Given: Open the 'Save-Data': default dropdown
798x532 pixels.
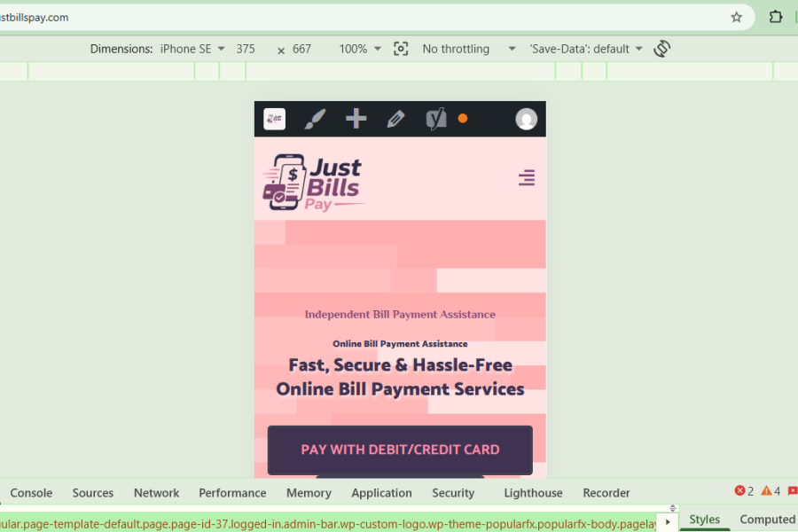Looking at the screenshot, I should click(586, 49).
